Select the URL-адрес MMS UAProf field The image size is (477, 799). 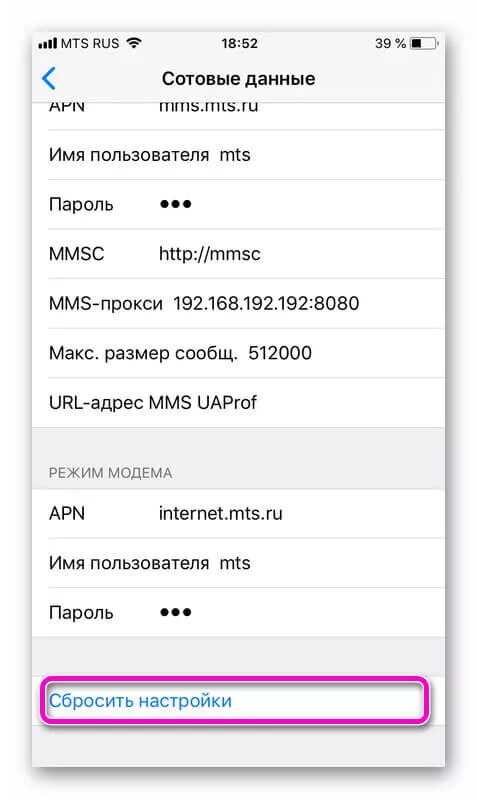(238, 402)
